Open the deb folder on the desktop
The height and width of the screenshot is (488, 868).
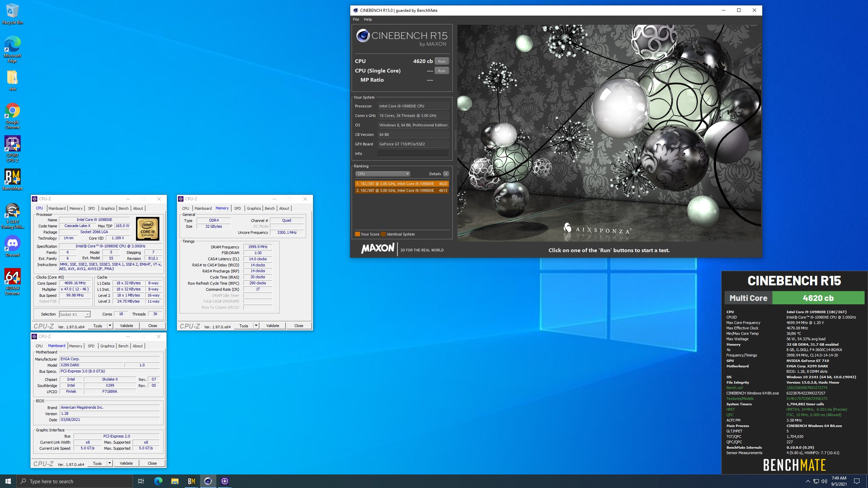(12, 81)
